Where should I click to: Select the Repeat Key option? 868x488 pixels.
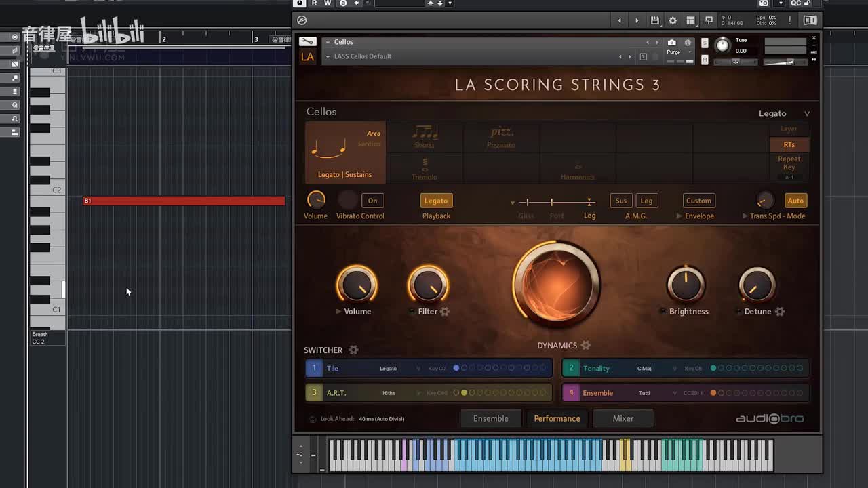pyautogui.click(x=789, y=163)
